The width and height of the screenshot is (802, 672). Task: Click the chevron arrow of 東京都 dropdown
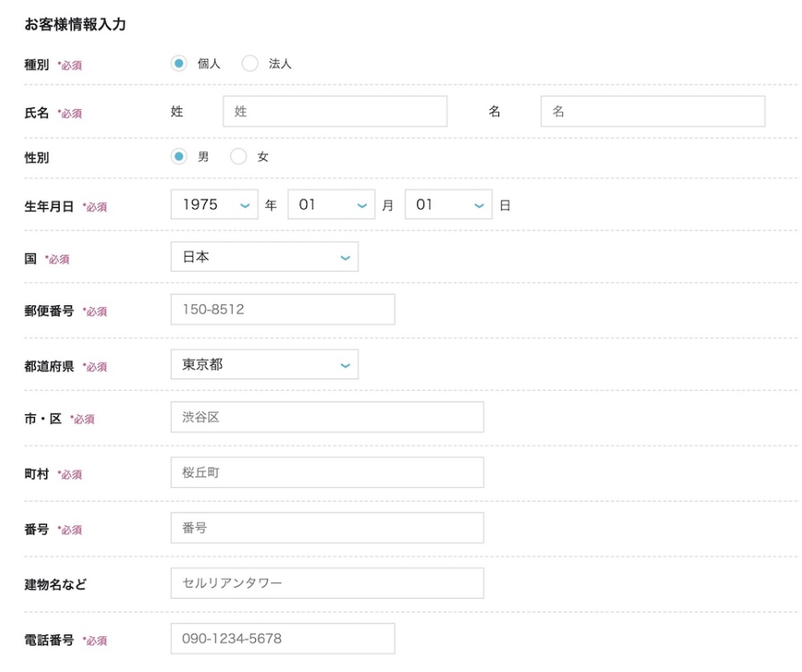346,366
